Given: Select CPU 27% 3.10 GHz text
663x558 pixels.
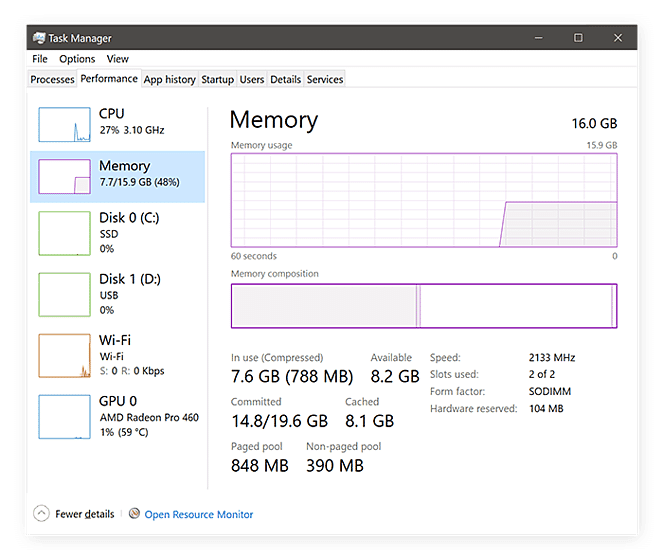Looking at the screenshot, I should pyautogui.click(x=132, y=130).
